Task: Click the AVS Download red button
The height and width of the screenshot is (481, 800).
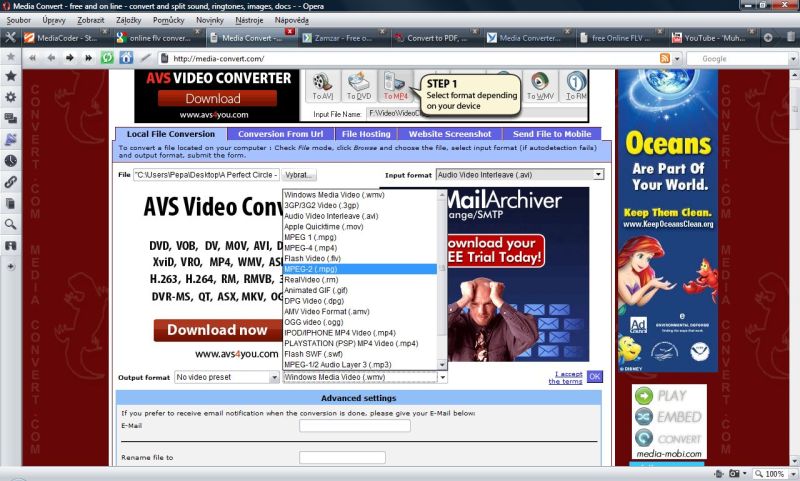Action: coord(218,98)
